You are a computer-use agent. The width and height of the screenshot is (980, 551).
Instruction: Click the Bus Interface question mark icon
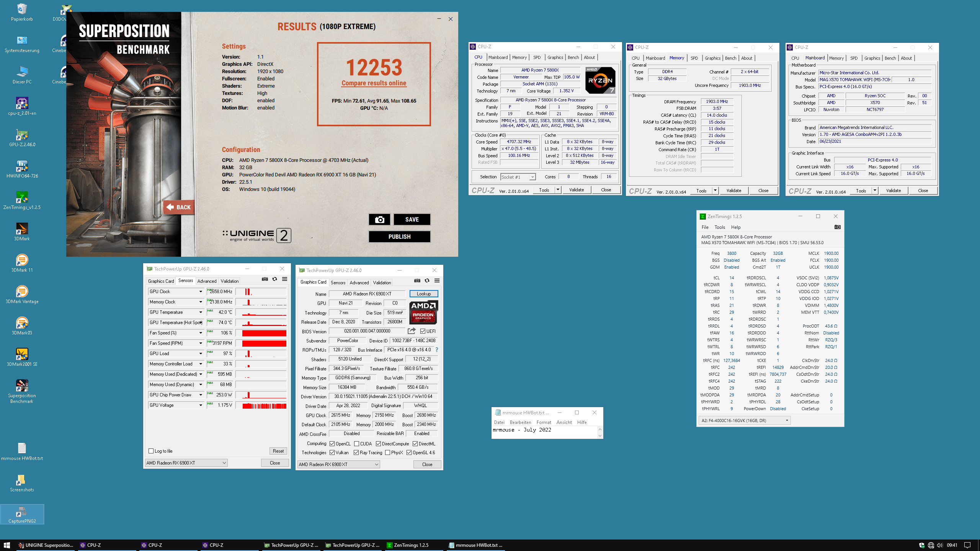(436, 350)
